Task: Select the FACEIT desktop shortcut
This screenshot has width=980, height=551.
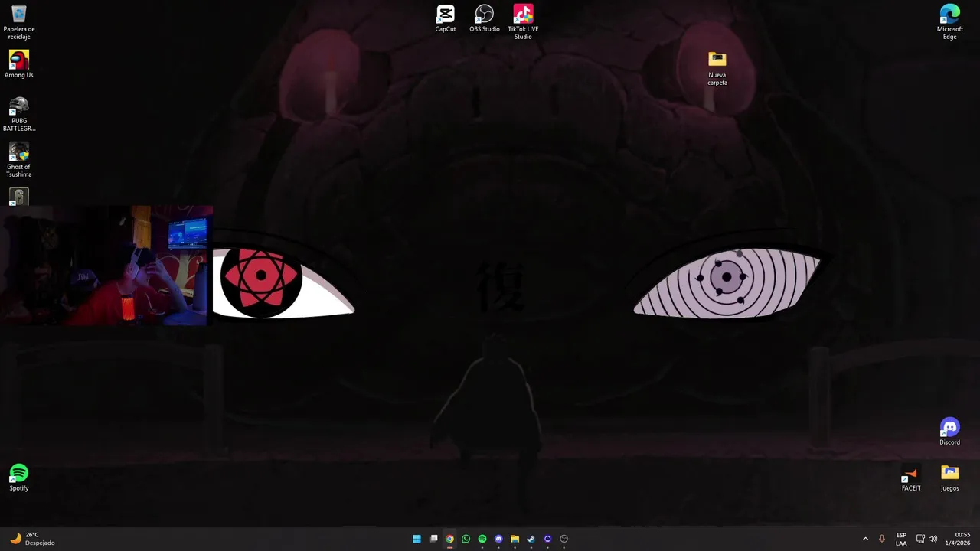Action: tap(911, 478)
